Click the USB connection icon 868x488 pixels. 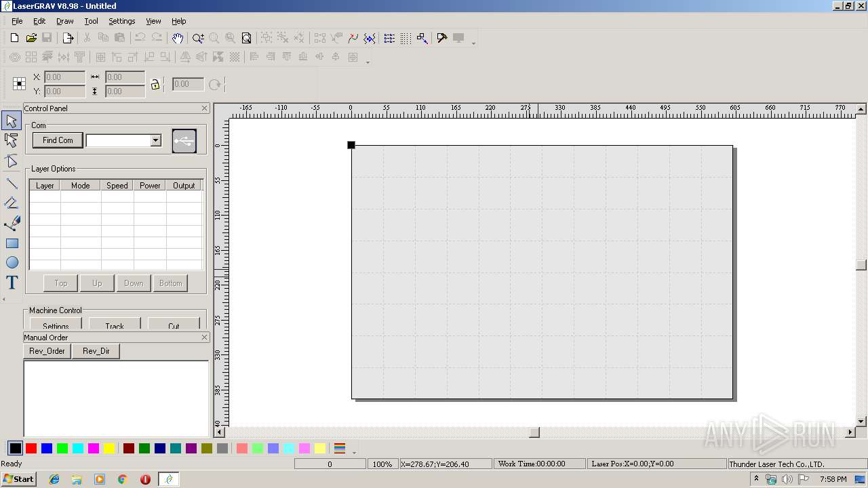184,141
